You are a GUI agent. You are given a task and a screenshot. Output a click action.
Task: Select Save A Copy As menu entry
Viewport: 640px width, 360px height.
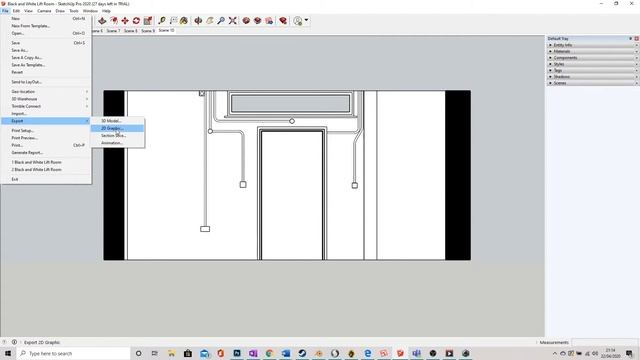tap(46, 58)
